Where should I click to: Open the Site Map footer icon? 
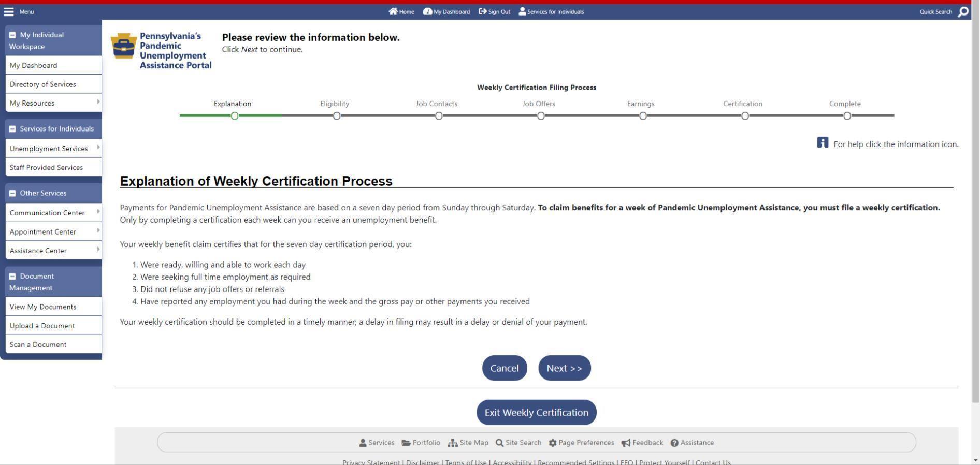coord(452,443)
